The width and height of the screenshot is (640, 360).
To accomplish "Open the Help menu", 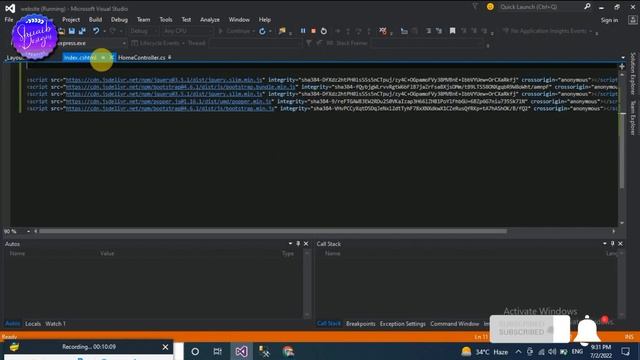I will click(264, 20).
